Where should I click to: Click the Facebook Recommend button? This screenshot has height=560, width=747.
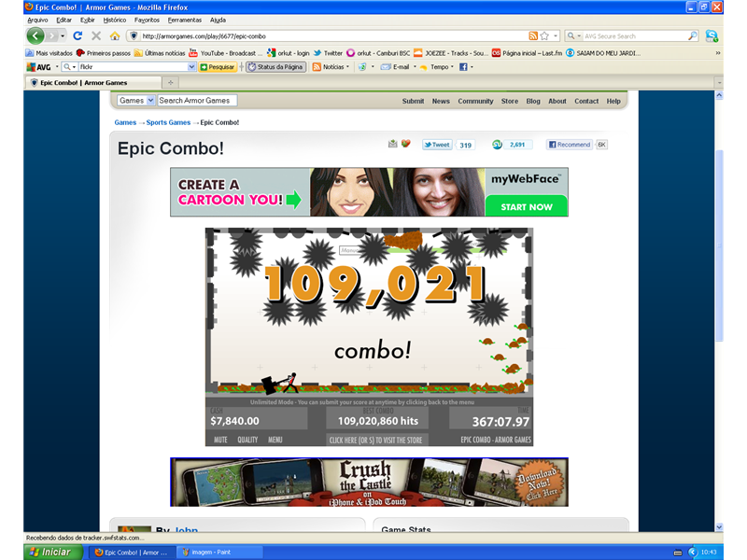tap(570, 145)
